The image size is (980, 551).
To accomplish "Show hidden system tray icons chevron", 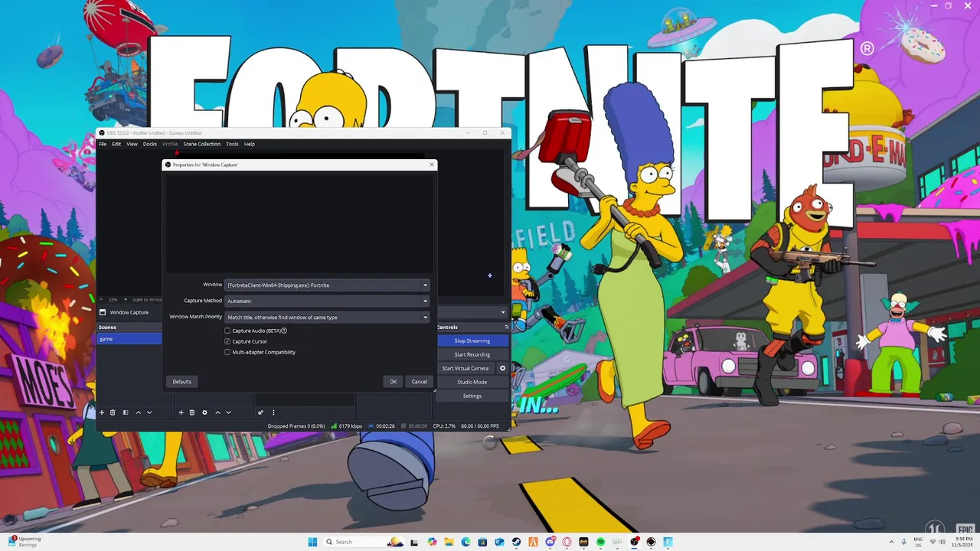I will click(x=891, y=542).
